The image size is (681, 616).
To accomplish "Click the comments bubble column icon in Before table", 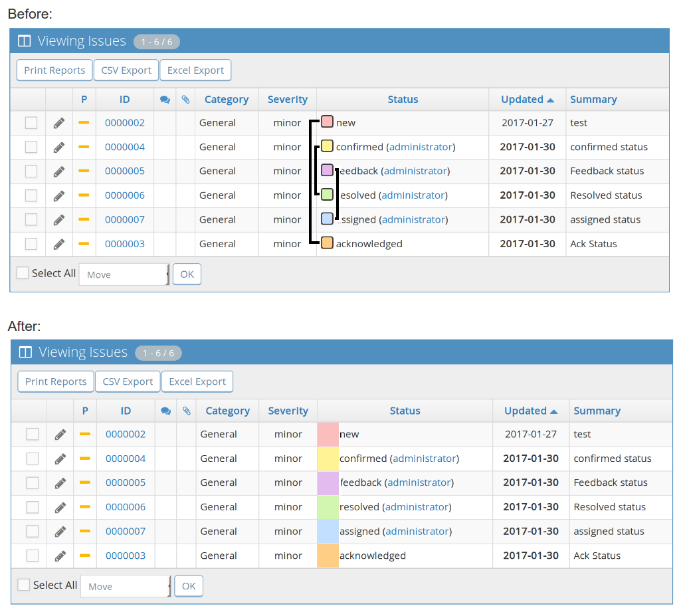I will point(165,100).
